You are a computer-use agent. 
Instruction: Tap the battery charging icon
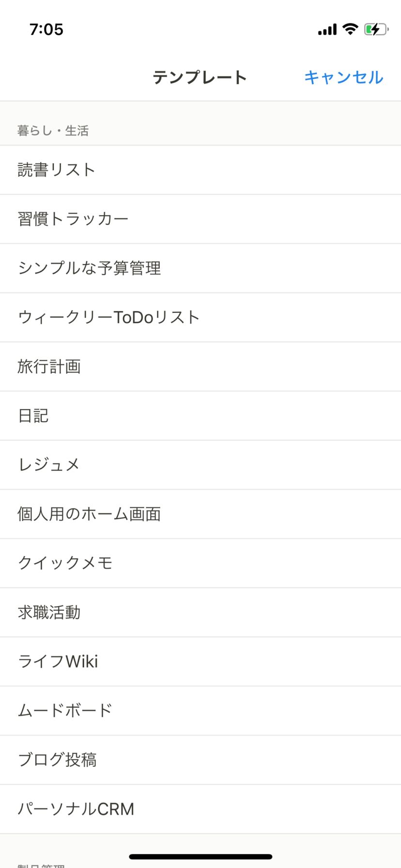(376, 30)
